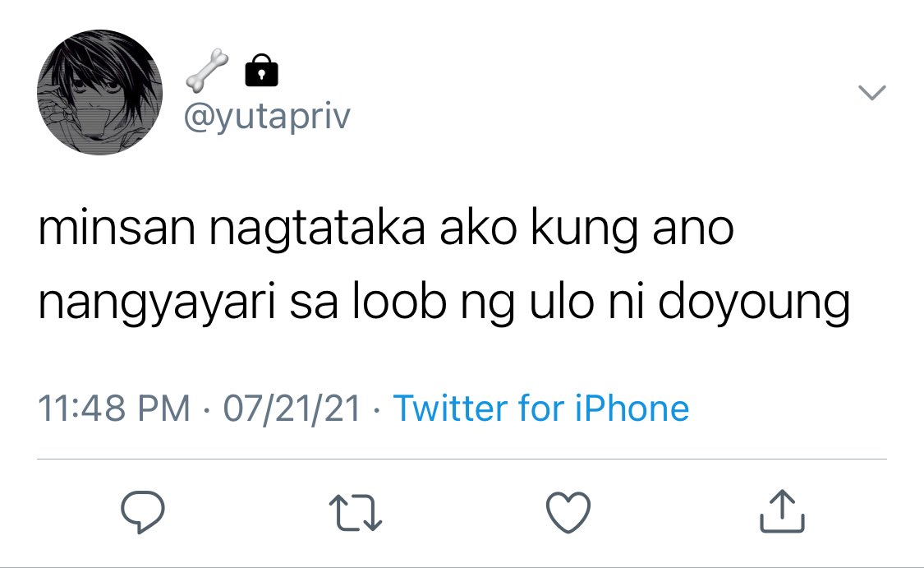Like the tweet with the heart icon
This screenshot has height=568, width=924.
point(568,513)
